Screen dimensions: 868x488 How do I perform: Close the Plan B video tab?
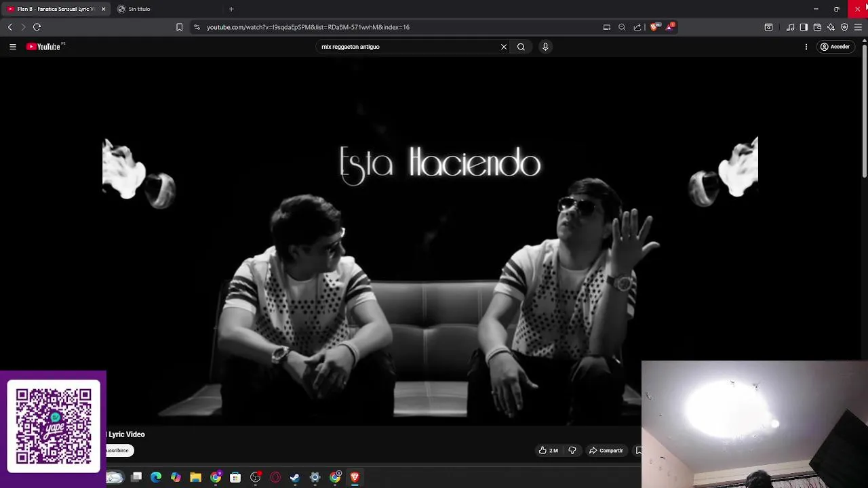(103, 9)
